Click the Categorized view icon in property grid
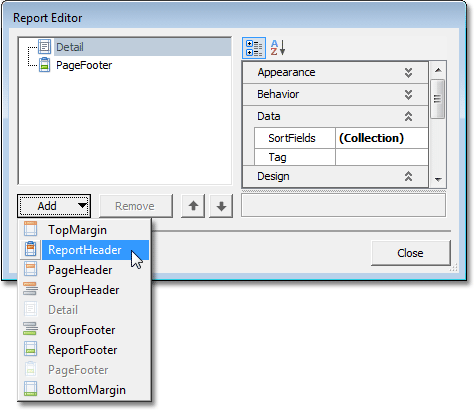 254,48
